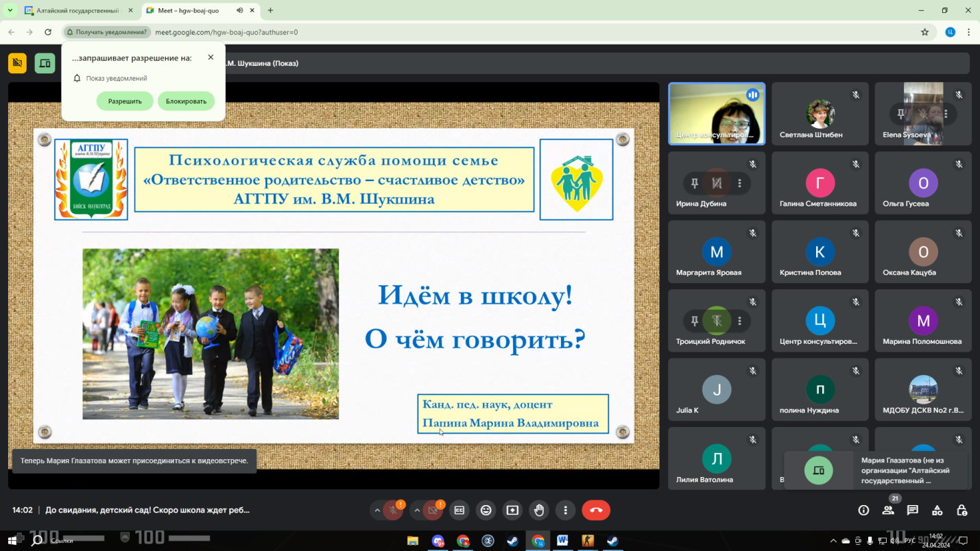The height and width of the screenshot is (551, 980).
Task: Click the Теперь Мария Глазатова может присоединиться toast
Action: 134,461
